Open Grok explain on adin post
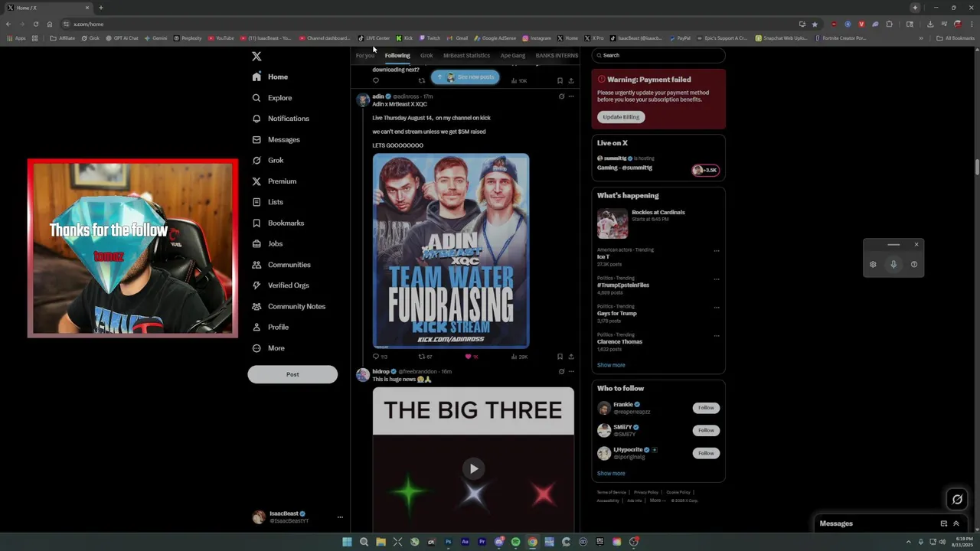This screenshot has height=551, width=980. click(561, 96)
